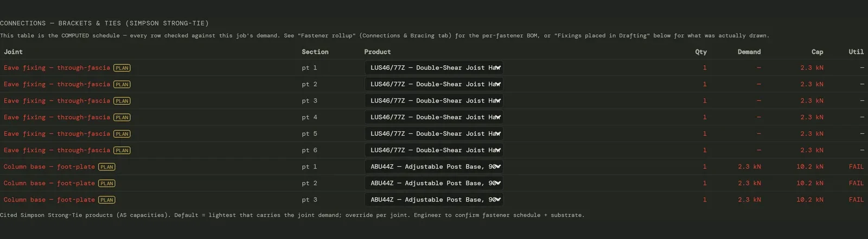Select 'Eave fixing — through-fascia' text in pt 4 row
Screen dimensions: 868x239
pyautogui.click(x=57, y=117)
